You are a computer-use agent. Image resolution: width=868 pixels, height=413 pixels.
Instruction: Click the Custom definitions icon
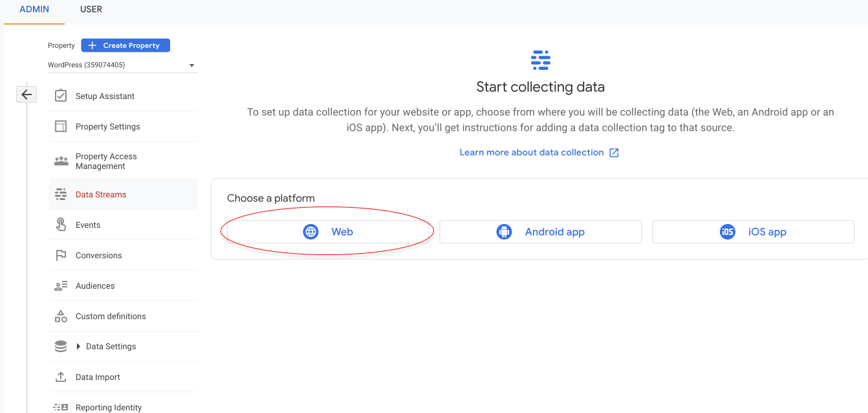61,316
